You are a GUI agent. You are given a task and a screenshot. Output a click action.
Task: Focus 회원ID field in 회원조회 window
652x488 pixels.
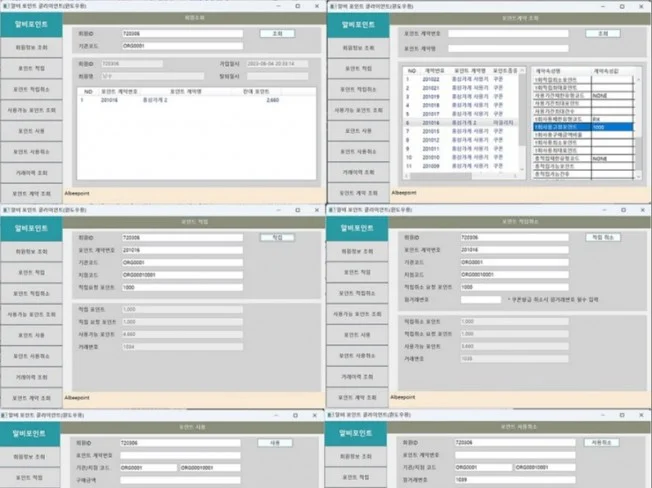180,33
